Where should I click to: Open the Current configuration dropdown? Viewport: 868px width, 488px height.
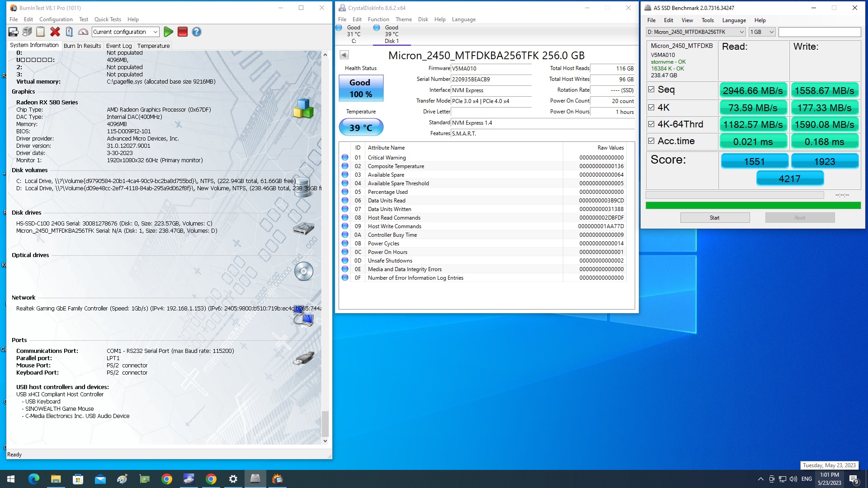[125, 32]
